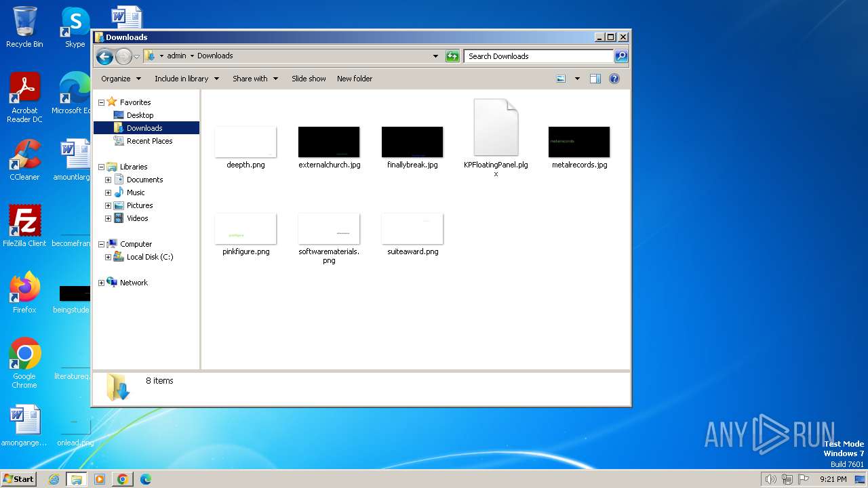
Task: Collapse the Favorites tree group
Action: tap(101, 102)
